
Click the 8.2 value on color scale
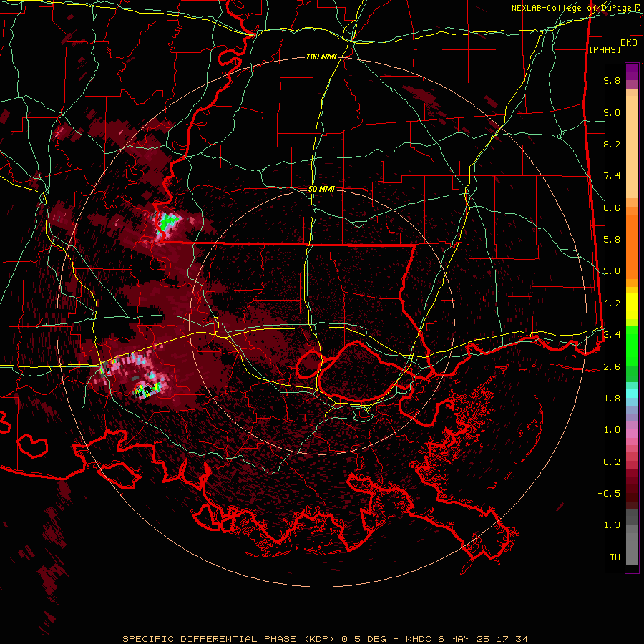612,144
